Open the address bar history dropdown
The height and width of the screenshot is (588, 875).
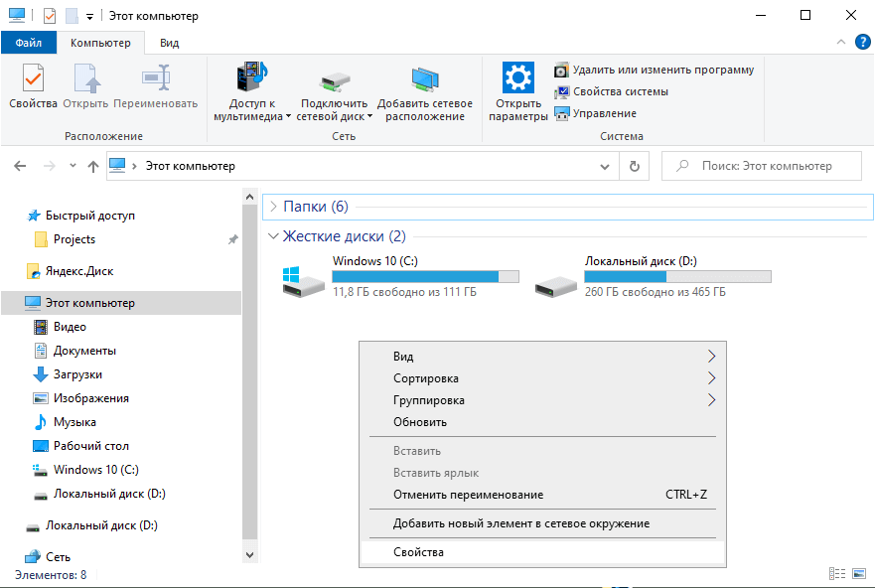click(607, 166)
